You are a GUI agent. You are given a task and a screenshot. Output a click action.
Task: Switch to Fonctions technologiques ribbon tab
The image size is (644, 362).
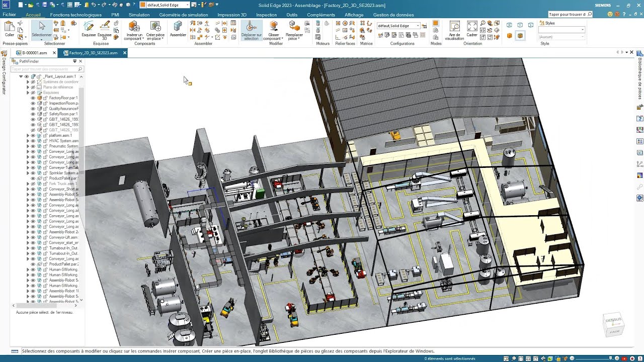pos(76,15)
